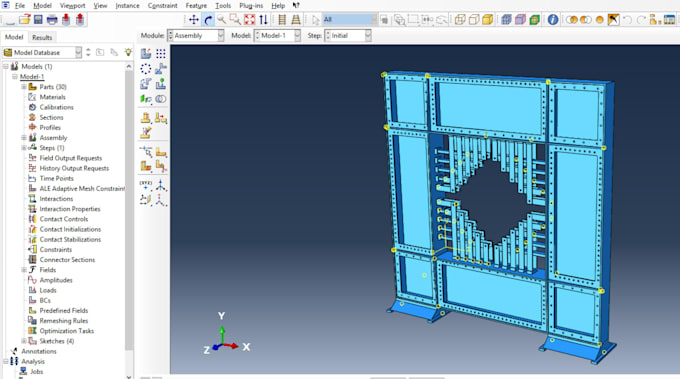Collapse the Model-1 tree node
The width and height of the screenshot is (680, 379).
coord(15,77)
